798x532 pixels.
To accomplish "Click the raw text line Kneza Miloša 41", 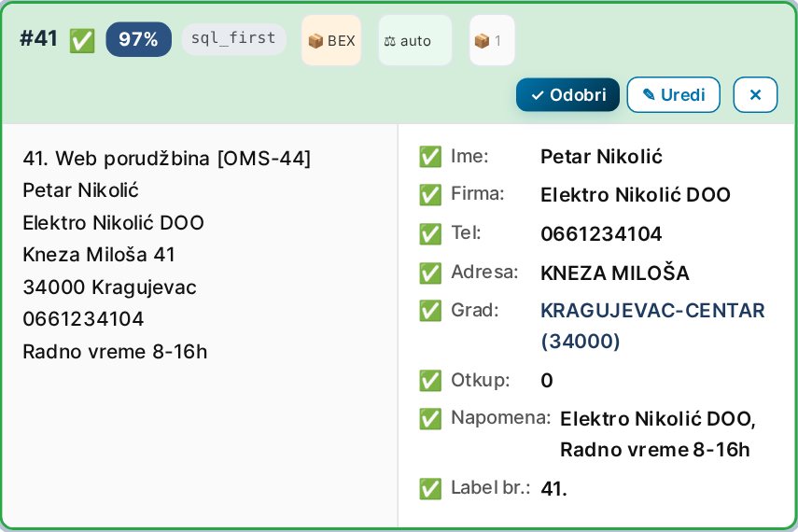I will [x=99, y=254].
